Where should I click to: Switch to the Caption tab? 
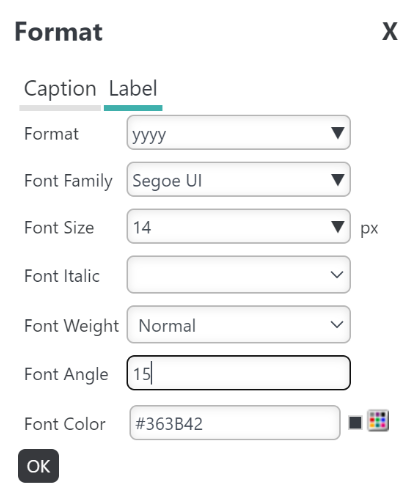point(60,89)
